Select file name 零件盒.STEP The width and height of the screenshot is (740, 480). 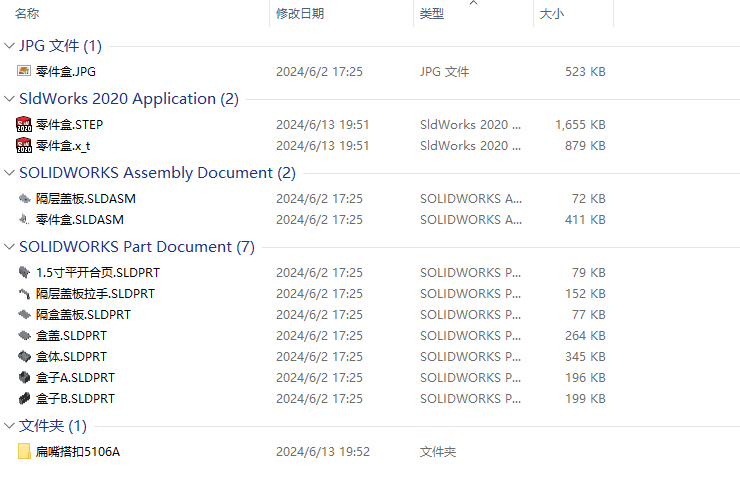(x=69, y=124)
